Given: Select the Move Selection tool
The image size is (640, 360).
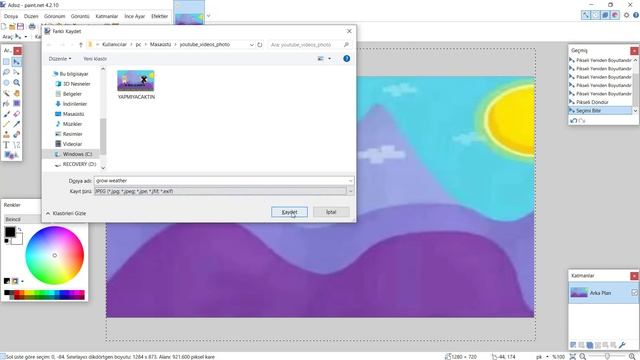Looking at the screenshot, I should [x=16, y=72].
